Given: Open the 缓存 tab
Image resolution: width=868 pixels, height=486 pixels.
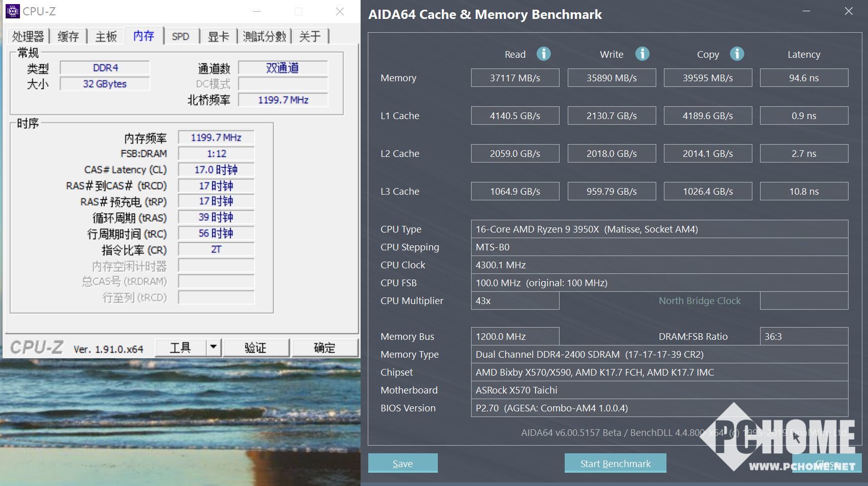Looking at the screenshot, I should coord(68,36).
